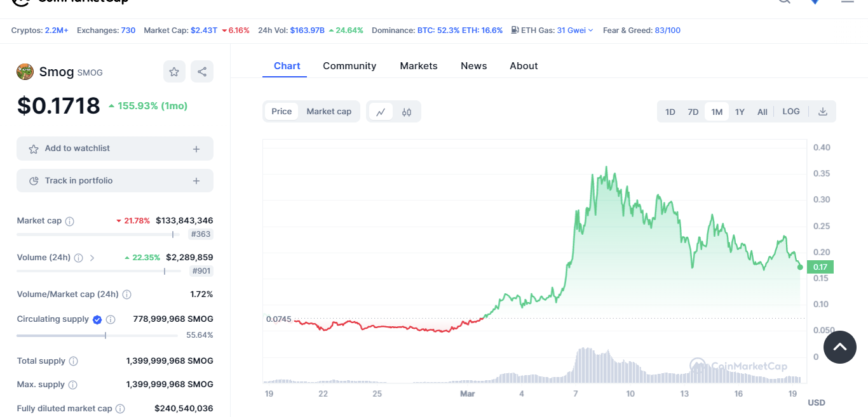Viewport: 868px width, 417px height.
Task: Open the About tab
Action: click(x=524, y=66)
